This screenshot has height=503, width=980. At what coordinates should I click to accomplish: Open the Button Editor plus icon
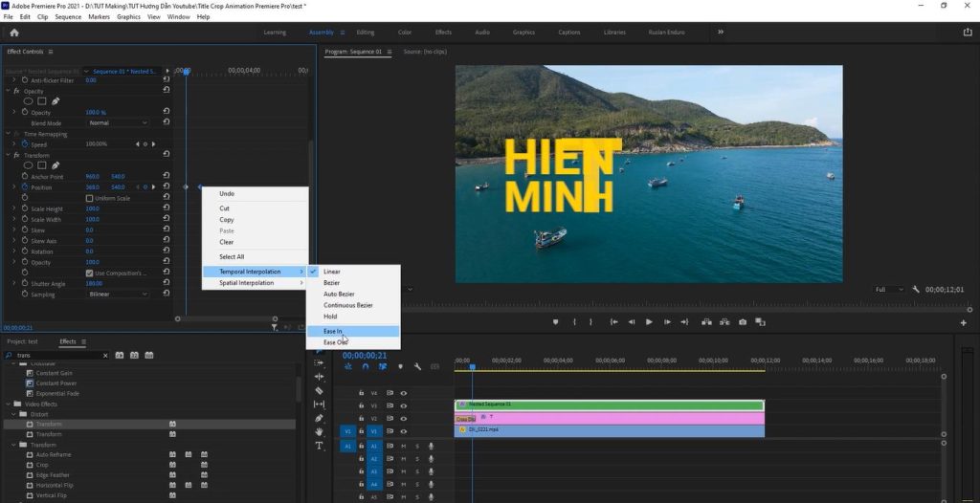pos(963,322)
